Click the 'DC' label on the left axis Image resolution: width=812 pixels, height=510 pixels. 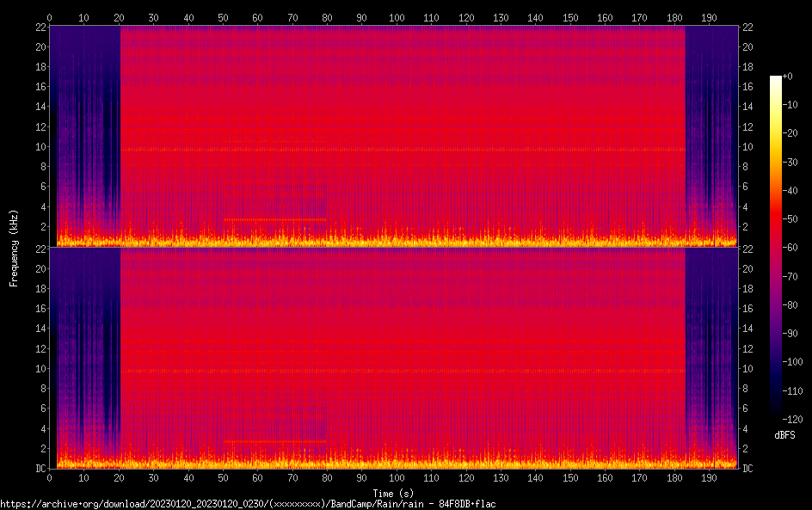40,469
